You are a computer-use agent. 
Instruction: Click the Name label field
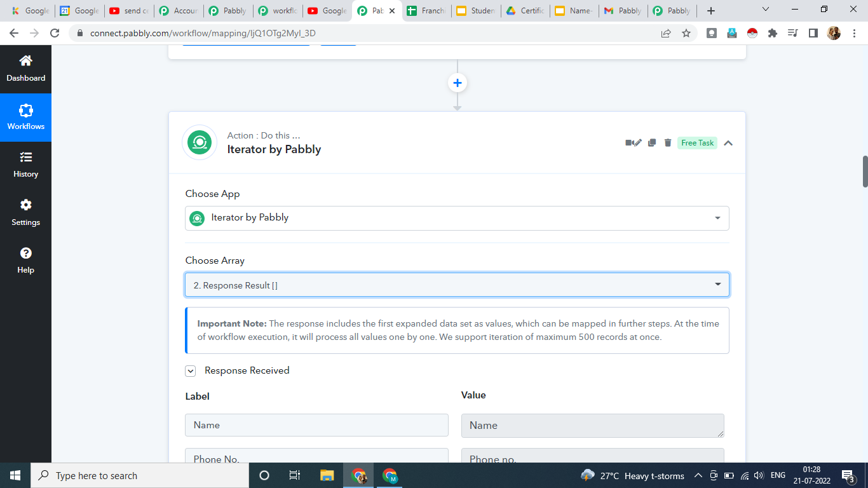(x=316, y=425)
